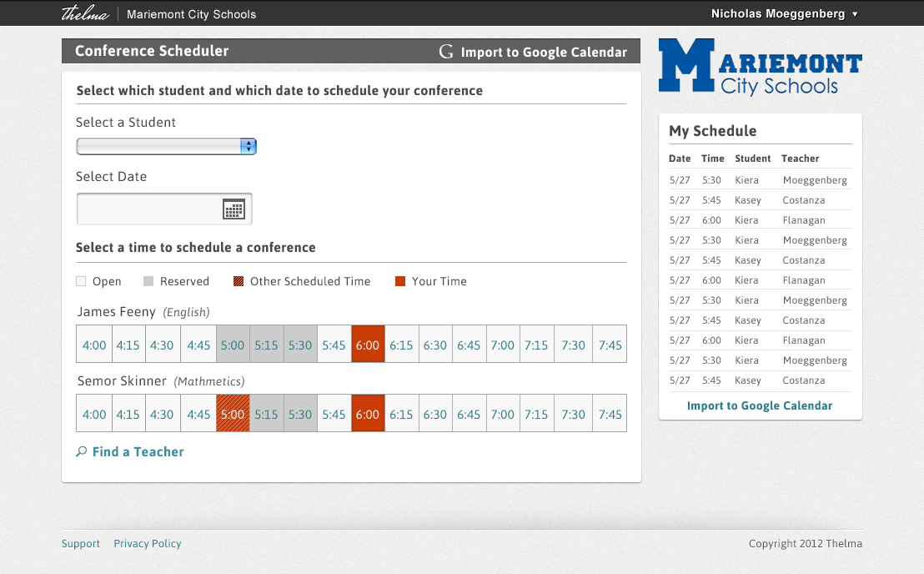Click the Select Date input field
The image size is (924, 574).
coord(150,209)
